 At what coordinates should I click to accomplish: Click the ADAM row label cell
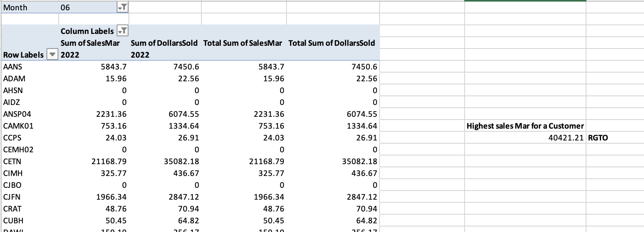(x=14, y=79)
